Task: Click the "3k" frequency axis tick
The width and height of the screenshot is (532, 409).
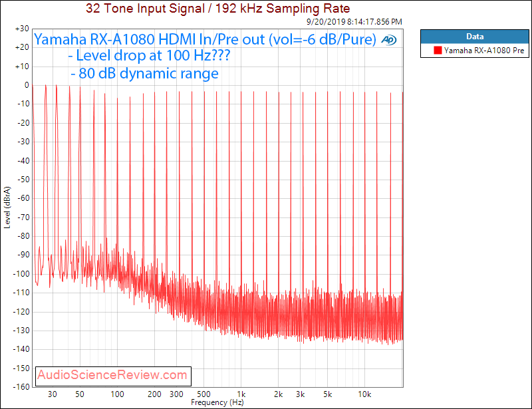Action: 301,394
